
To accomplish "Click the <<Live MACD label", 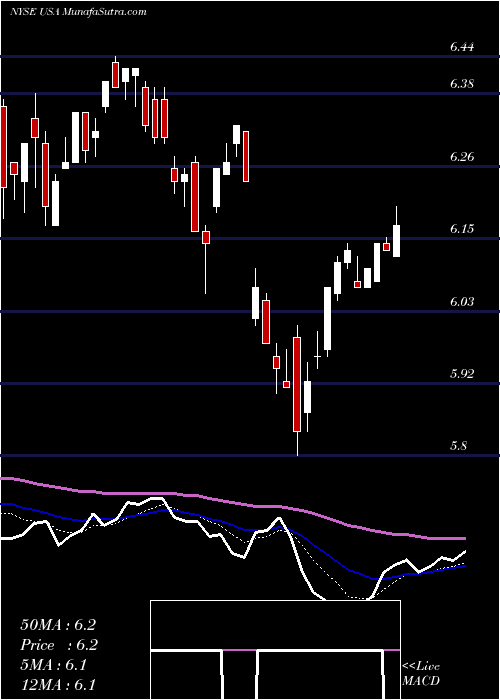I will pyautogui.click(x=421, y=674).
